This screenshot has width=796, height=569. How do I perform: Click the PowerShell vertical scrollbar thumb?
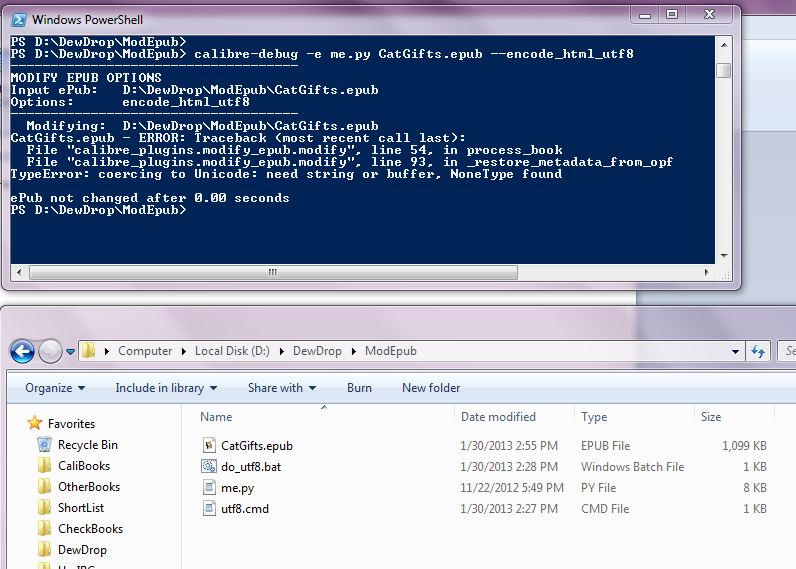(x=724, y=70)
